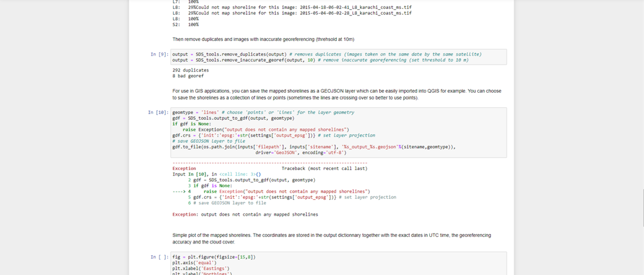Click the plt.axis('equal') code line

(194, 263)
